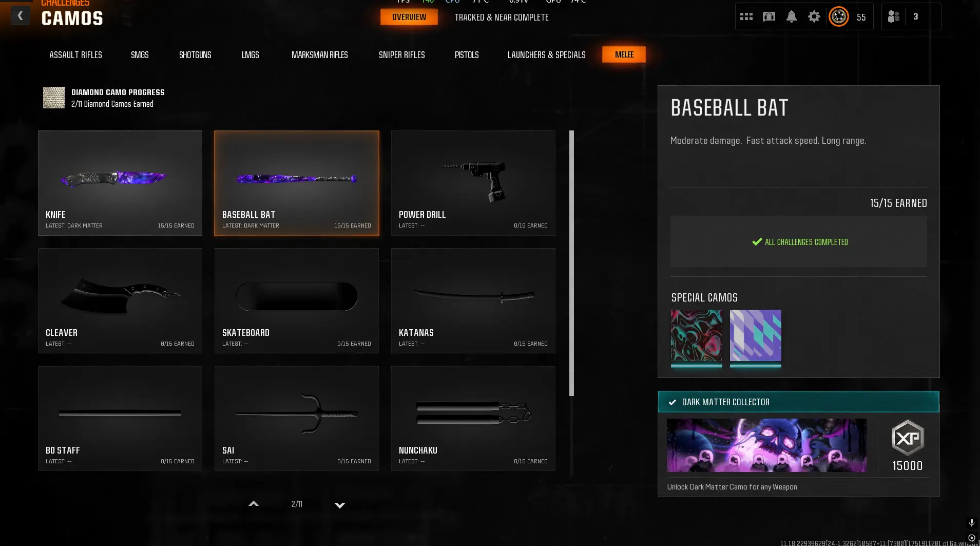
Task: Open the SMGs category
Action: click(x=140, y=55)
